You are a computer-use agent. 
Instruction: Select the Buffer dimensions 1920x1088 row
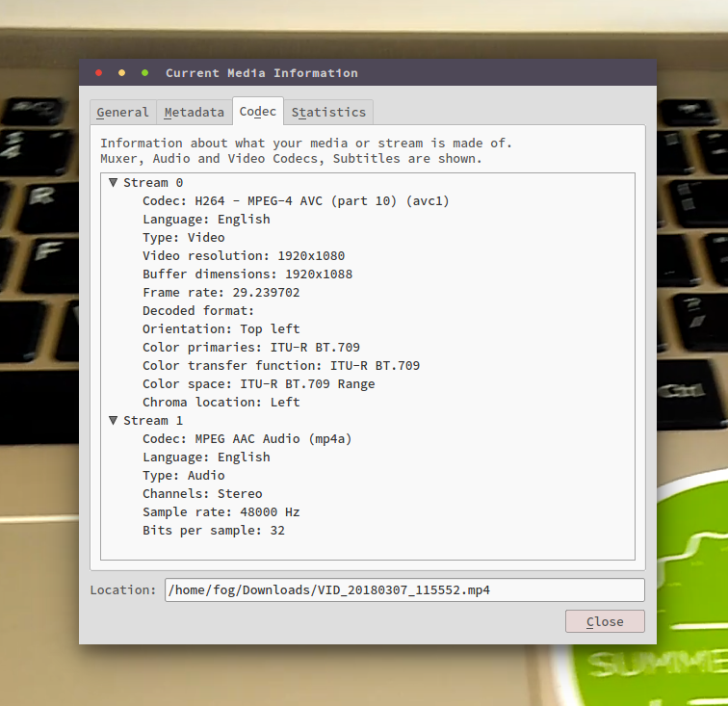(247, 274)
